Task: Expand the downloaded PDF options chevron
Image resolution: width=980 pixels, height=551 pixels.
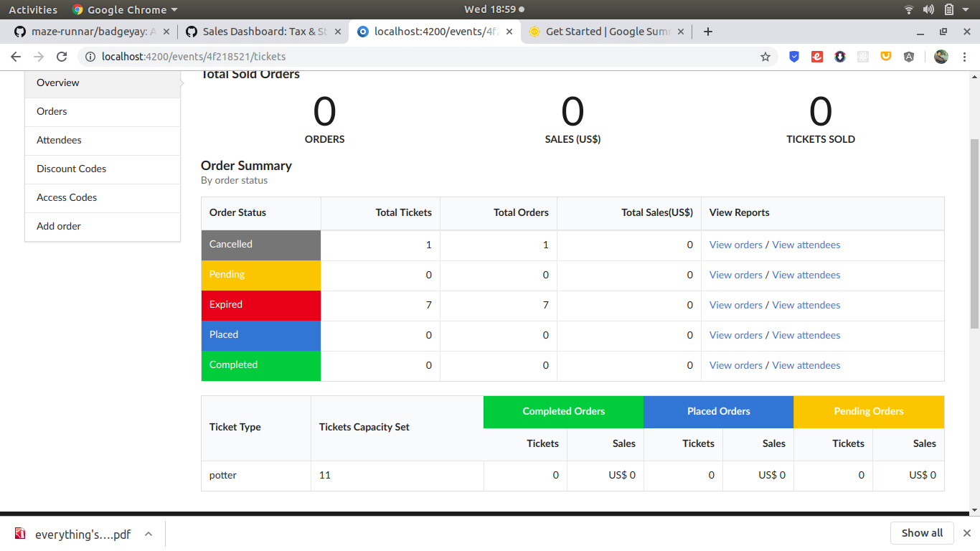Action: 149,534
